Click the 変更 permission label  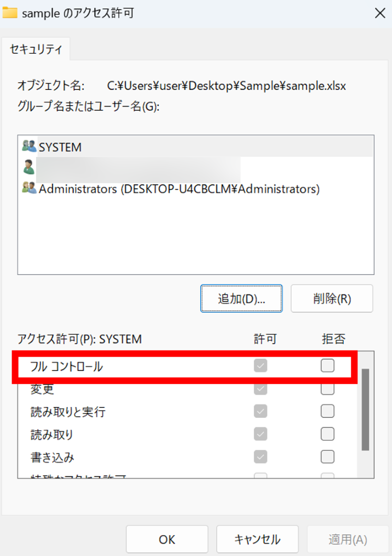click(x=42, y=389)
